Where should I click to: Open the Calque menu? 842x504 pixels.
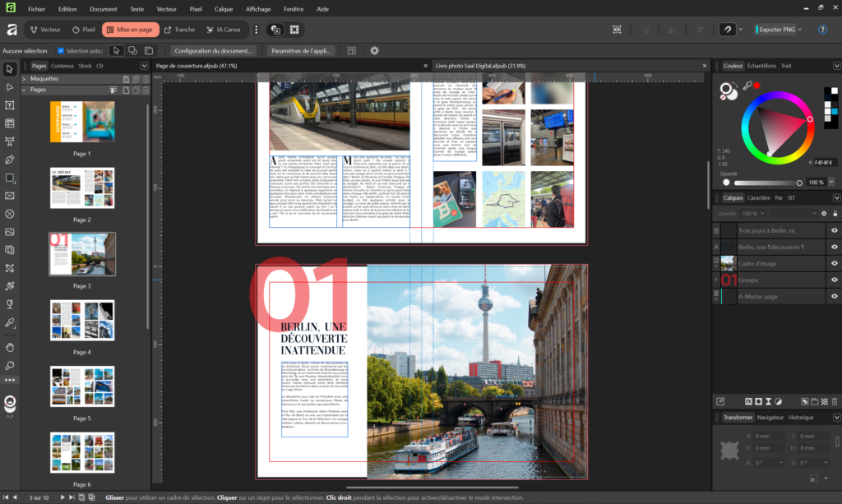(224, 9)
